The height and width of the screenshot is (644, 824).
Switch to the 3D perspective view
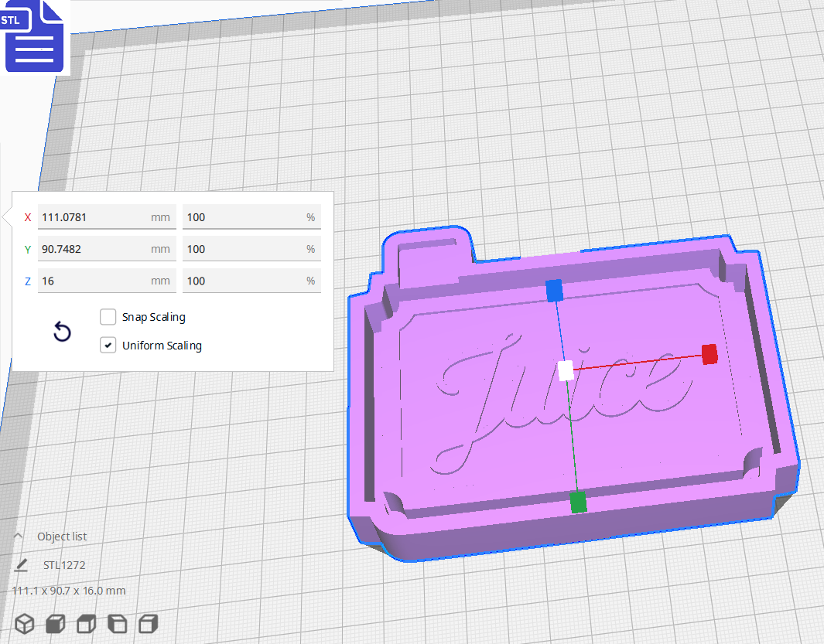pyautogui.click(x=24, y=623)
